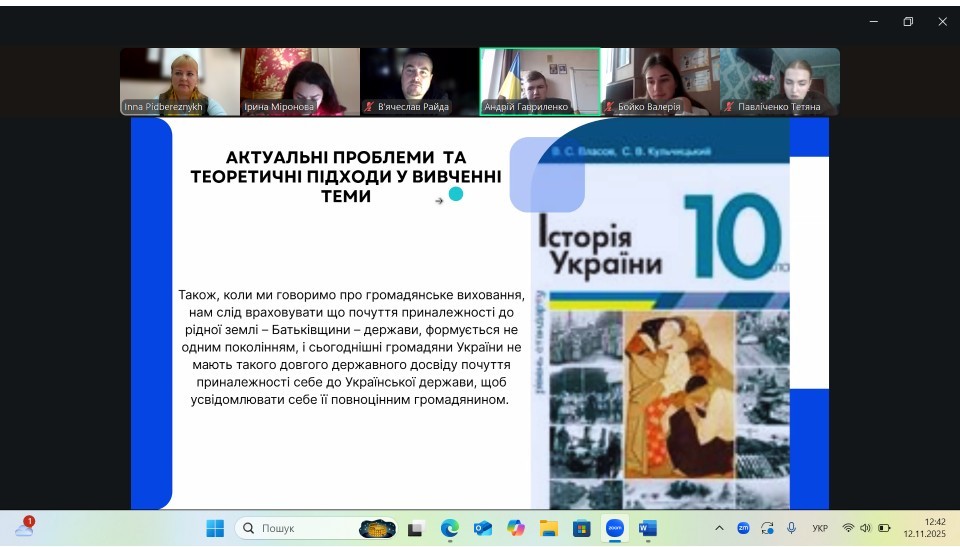Open the network, volume and battery quick settings
This screenshot has width=960, height=547.
pos(865,528)
